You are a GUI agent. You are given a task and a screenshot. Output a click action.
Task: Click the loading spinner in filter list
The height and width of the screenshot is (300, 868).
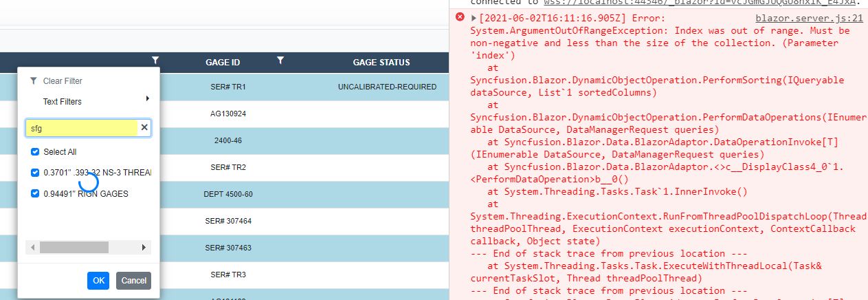(89, 182)
